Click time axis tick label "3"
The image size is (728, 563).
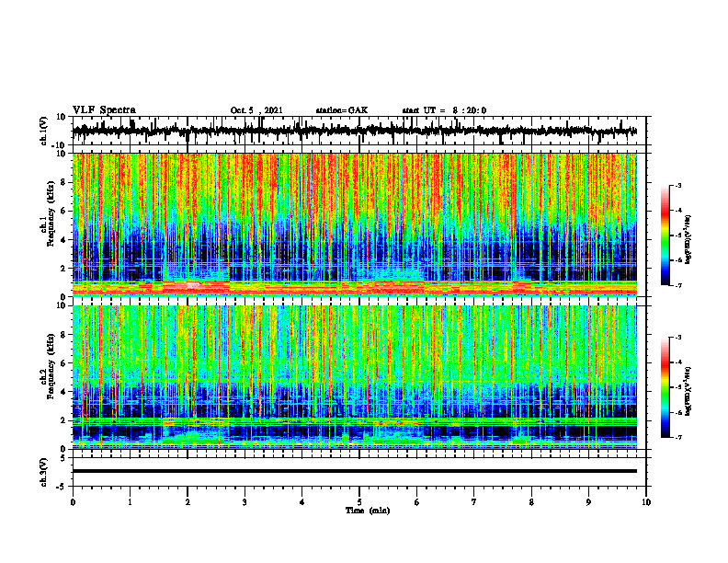coord(245,502)
